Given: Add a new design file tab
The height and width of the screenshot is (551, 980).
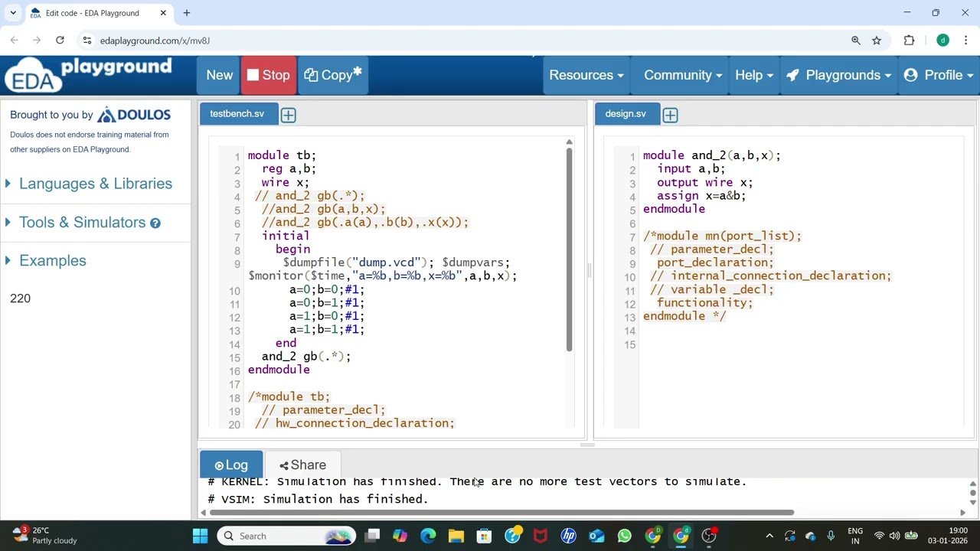Looking at the screenshot, I should (x=670, y=115).
